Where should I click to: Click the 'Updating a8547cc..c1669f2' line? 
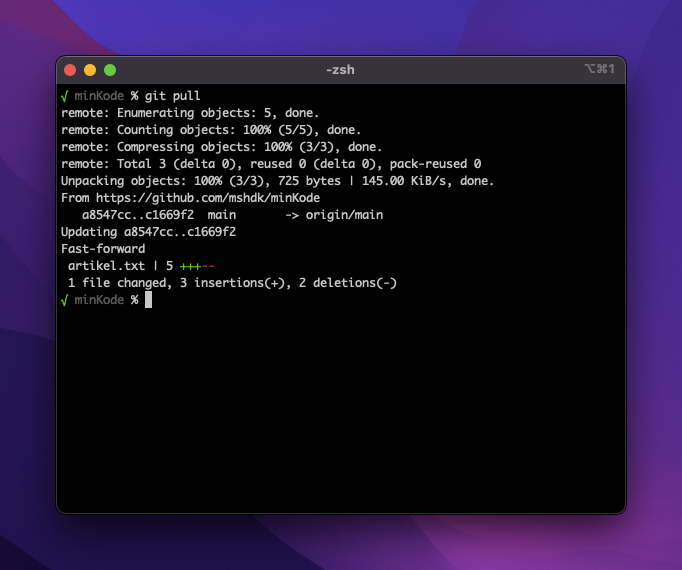coord(148,232)
